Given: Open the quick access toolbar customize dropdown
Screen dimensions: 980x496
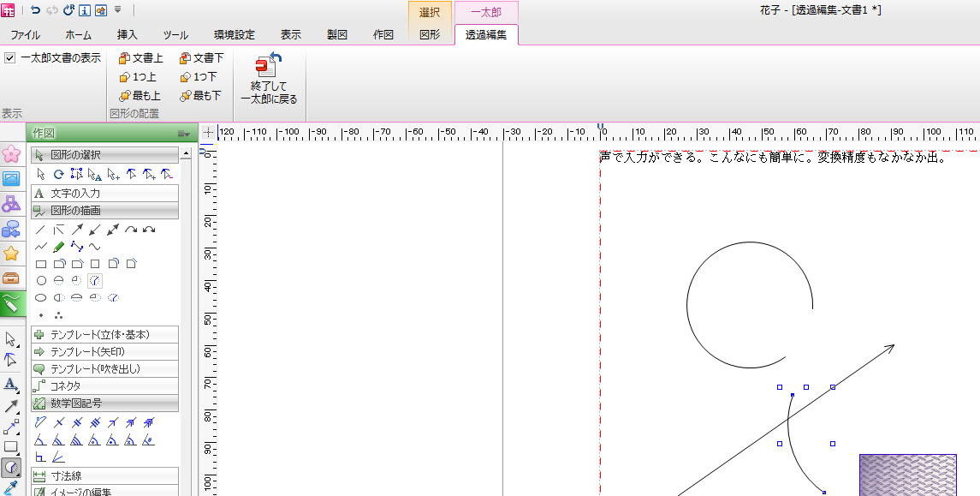Looking at the screenshot, I should point(117,10).
